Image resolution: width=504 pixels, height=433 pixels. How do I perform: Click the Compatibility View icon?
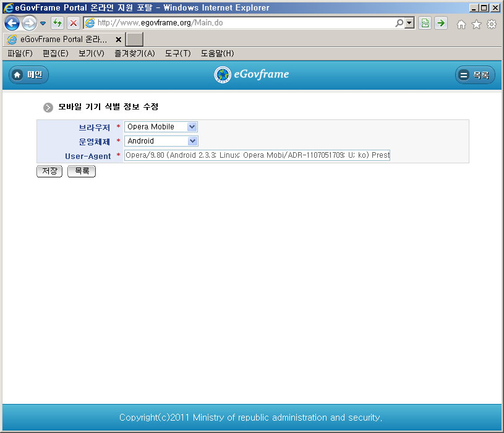coord(425,23)
